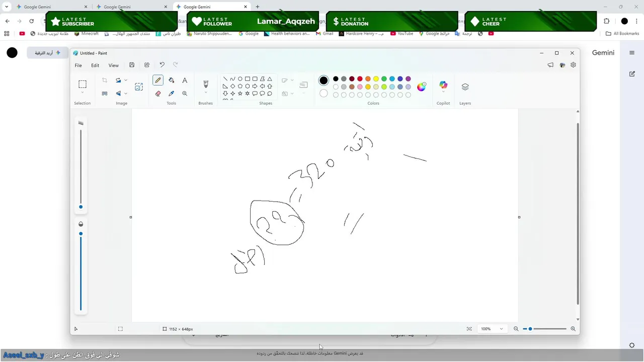Switch to the second Google Gemini tab
The height and width of the screenshot is (362, 644).
pyautogui.click(x=131, y=7)
